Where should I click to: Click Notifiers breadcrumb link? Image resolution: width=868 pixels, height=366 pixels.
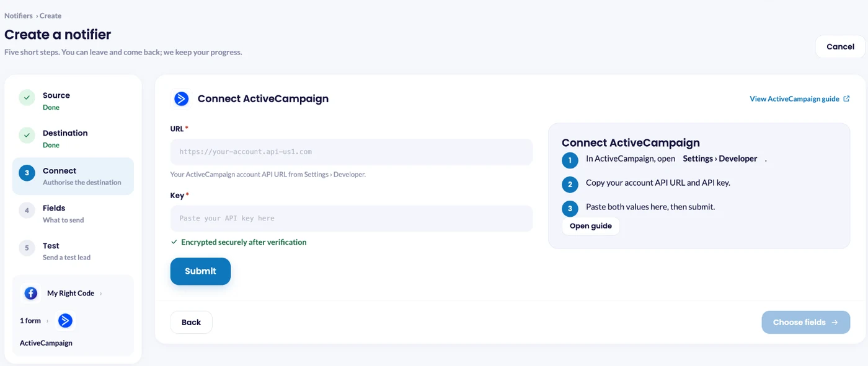19,15
